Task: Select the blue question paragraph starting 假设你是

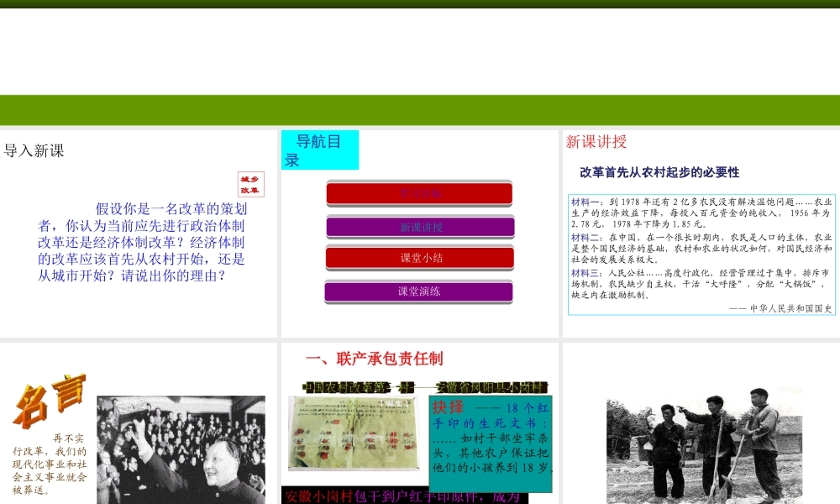Action: click(142, 242)
